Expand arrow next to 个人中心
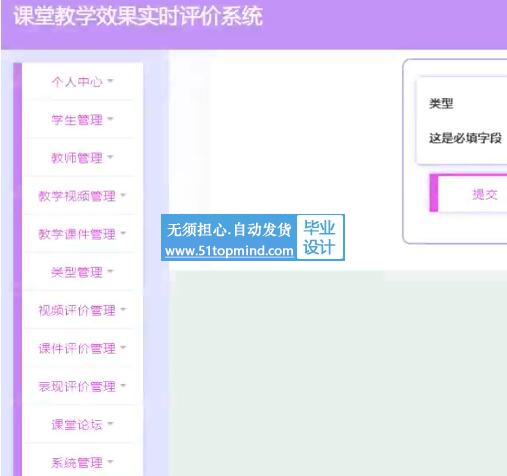Image resolution: width=507 pixels, height=476 pixels. 110,80
